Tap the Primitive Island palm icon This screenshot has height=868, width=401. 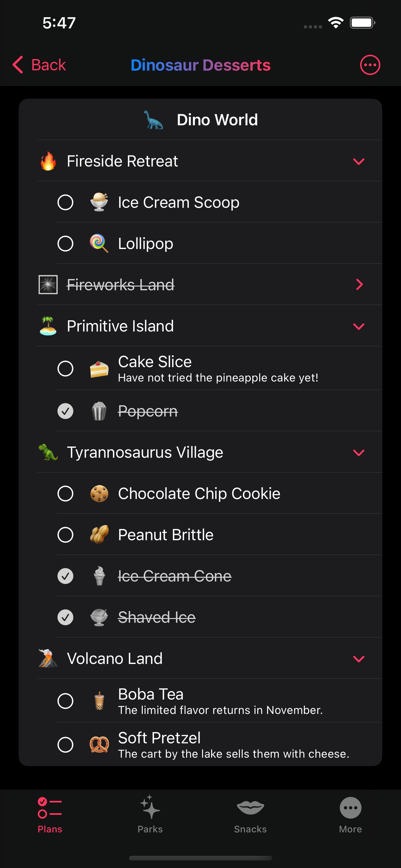click(x=48, y=326)
